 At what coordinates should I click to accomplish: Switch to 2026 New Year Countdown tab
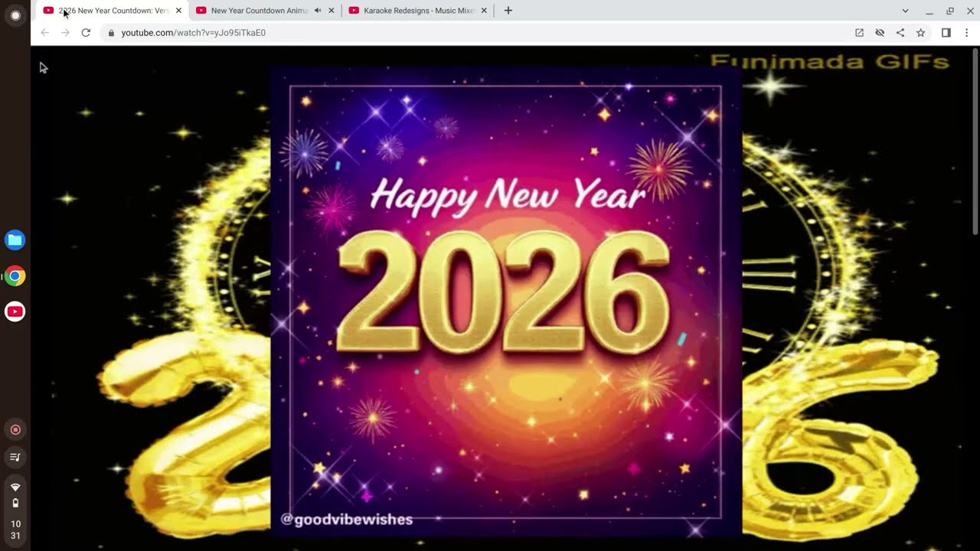click(113, 11)
